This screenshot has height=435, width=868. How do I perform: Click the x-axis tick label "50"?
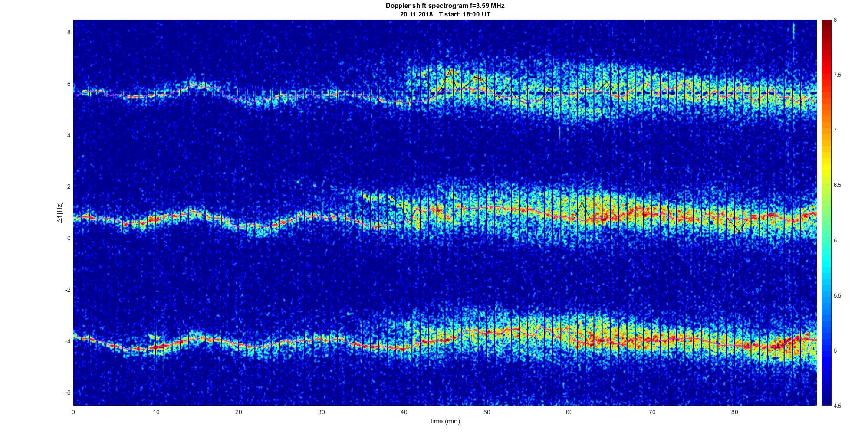(x=487, y=412)
